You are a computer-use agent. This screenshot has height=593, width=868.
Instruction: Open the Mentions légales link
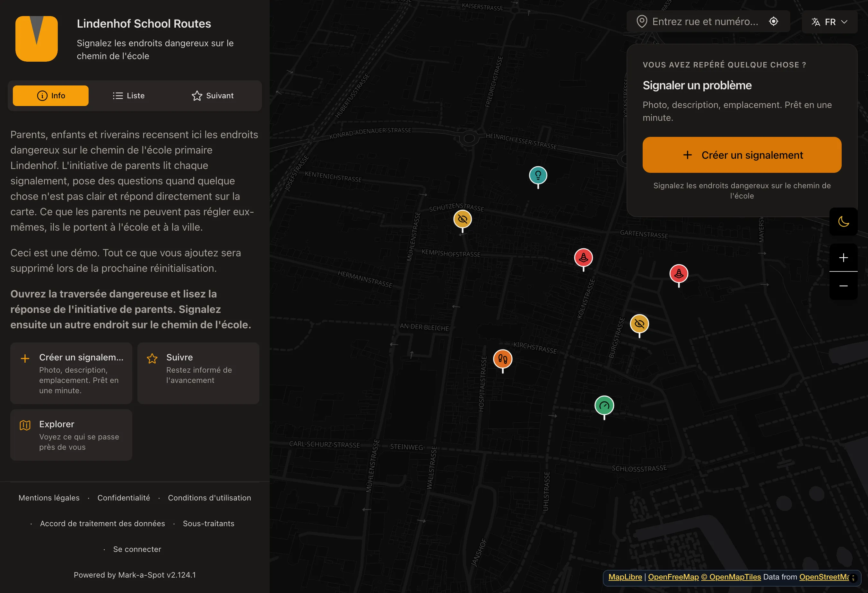[x=49, y=498]
